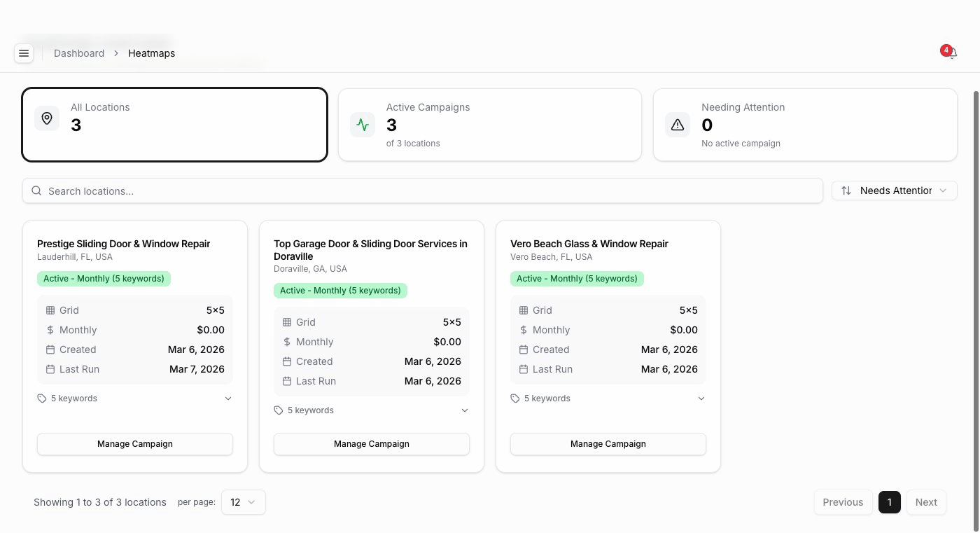
Task: Click the sort arrows icon
Action: point(846,191)
